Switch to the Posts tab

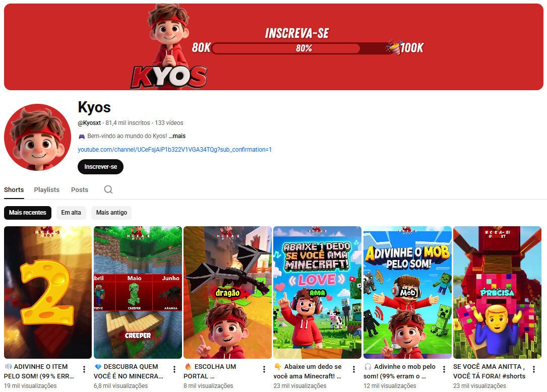[79, 190]
